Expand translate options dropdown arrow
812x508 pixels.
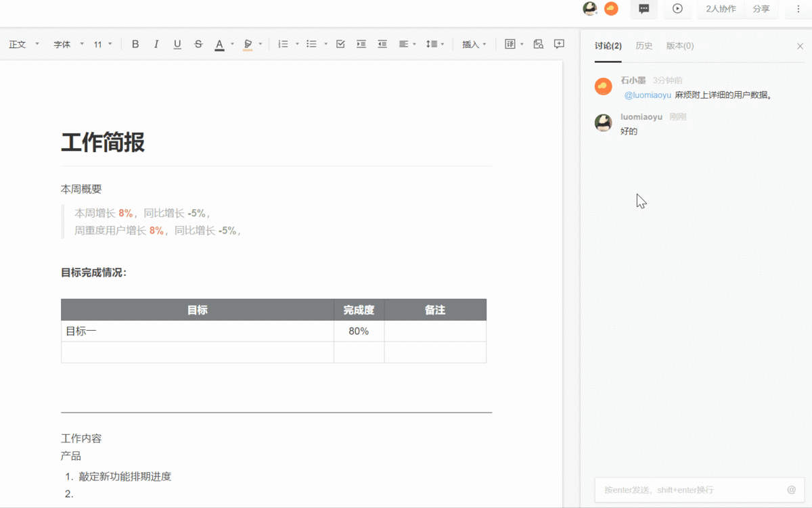pos(522,44)
